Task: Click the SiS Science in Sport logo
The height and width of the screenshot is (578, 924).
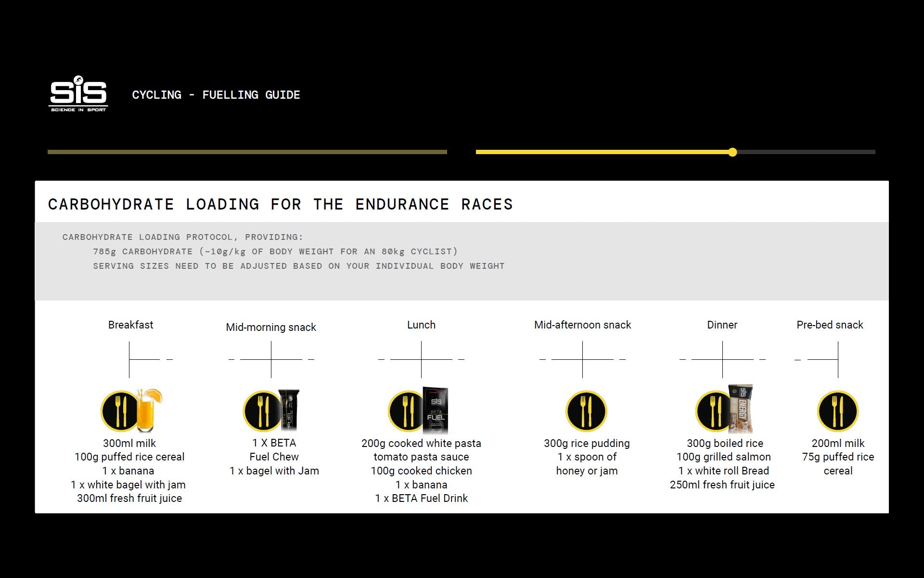Action: point(78,94)
